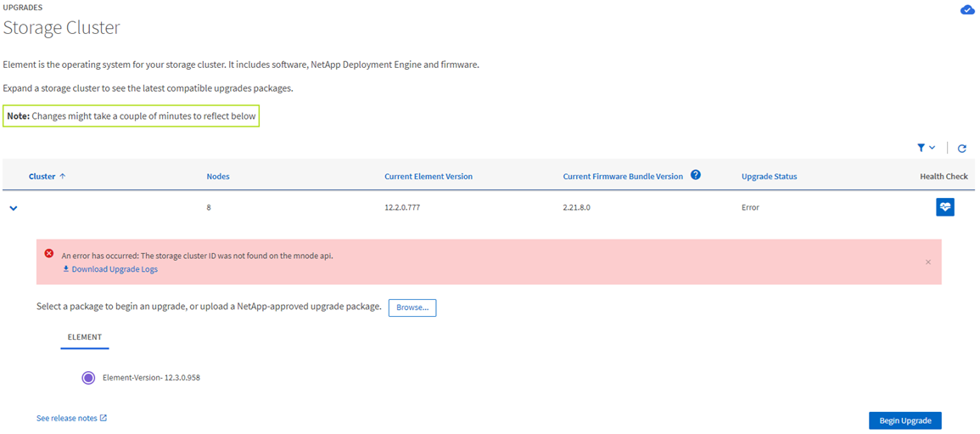
Task: Click the Browse... button
Action: [x=412, y=307]
